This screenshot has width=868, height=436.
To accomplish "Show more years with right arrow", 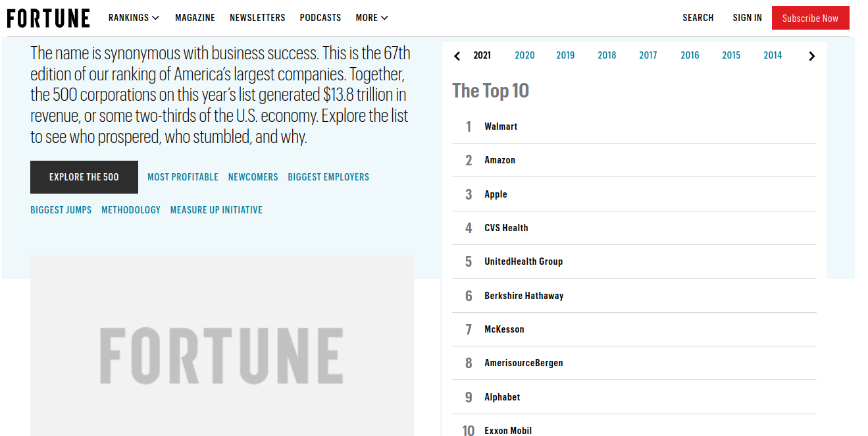I will tap(811, 56).
